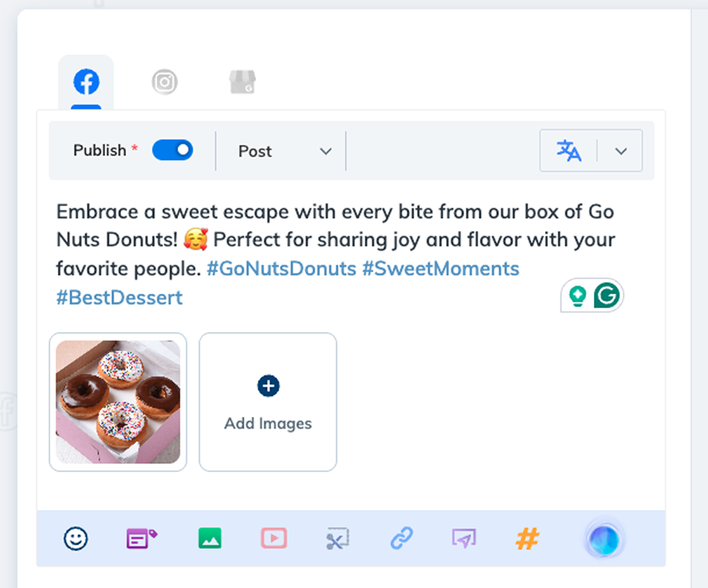The width and height of the screenshot is (708, 588).
Task: Switch to the Instagram tab
Action: click(165, 83)
